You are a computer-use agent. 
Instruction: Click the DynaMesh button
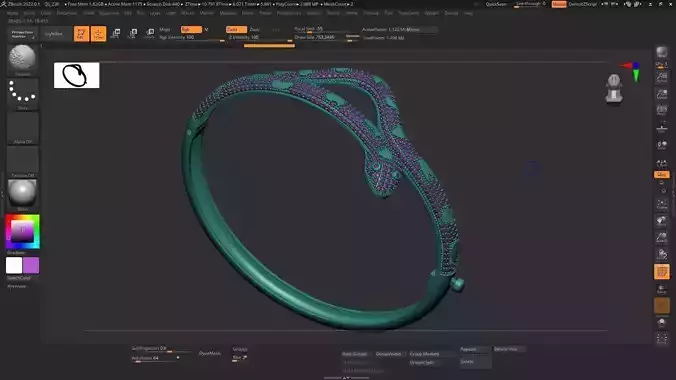210,353
